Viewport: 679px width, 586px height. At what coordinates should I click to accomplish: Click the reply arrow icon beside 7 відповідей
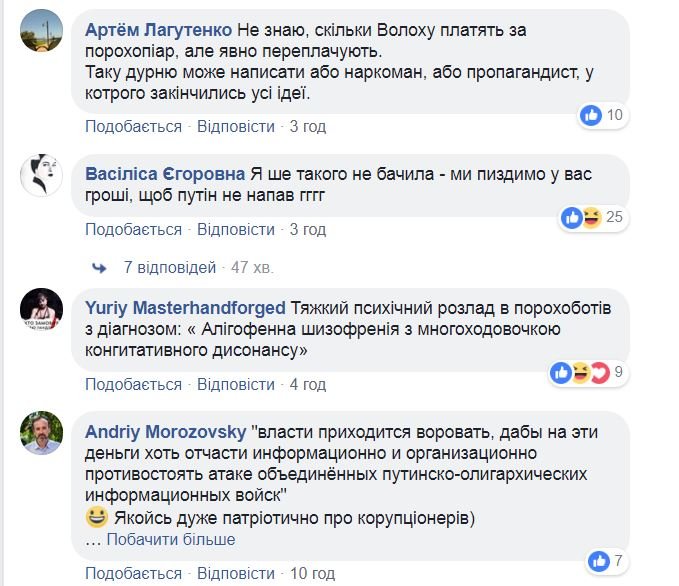(99, 268)
